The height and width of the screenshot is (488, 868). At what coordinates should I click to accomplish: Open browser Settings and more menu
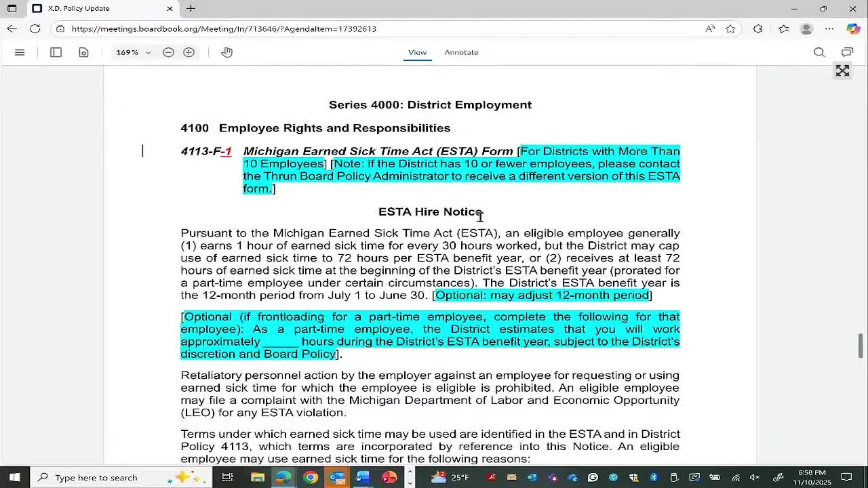pyautogui.click(x=829, y=28)
